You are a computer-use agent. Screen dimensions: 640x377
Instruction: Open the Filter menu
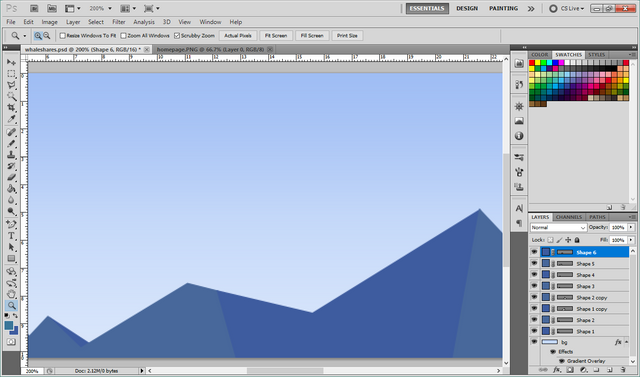(x=119, y=22)
